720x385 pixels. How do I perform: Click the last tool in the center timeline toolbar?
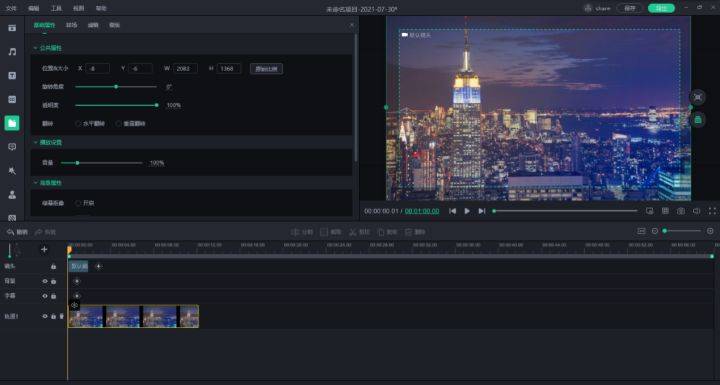[x=415, y=232]
